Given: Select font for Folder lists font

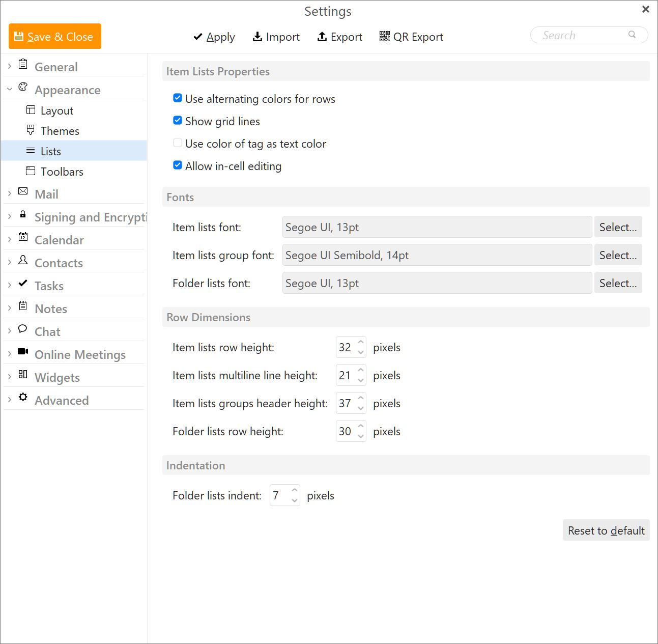Looking at the screenshot, I should [x=618, y=283].
